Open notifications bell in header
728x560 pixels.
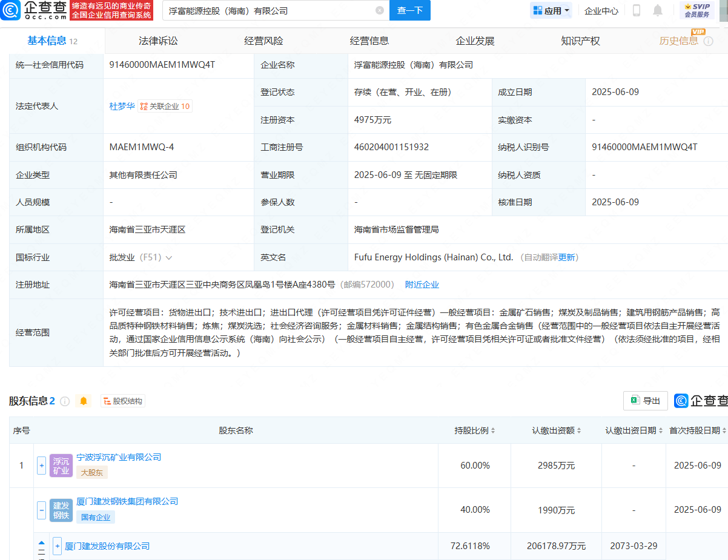pyautogui.click(x=658, y=10)
